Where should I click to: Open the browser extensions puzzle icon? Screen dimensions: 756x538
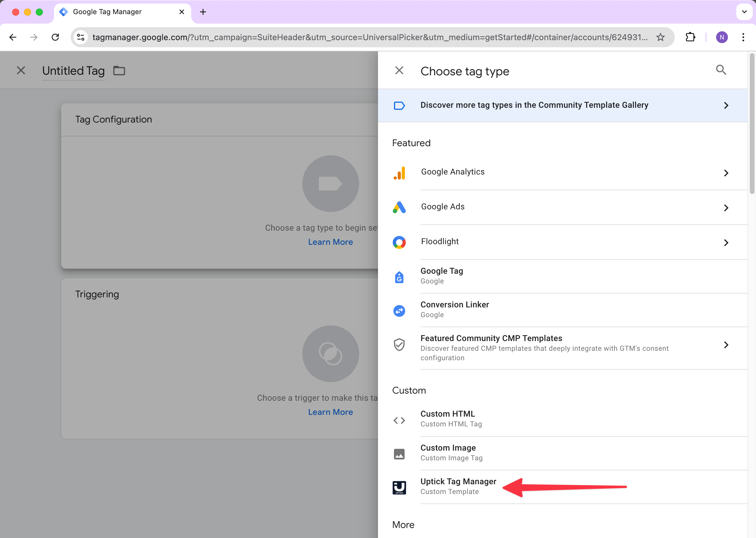point(690,37)
